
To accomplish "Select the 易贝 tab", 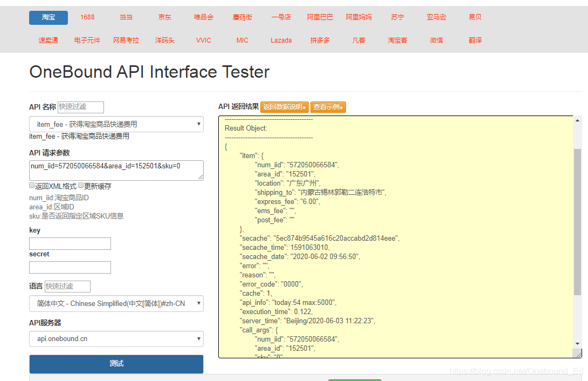I will pyautogui.click(x=475, y=18).
